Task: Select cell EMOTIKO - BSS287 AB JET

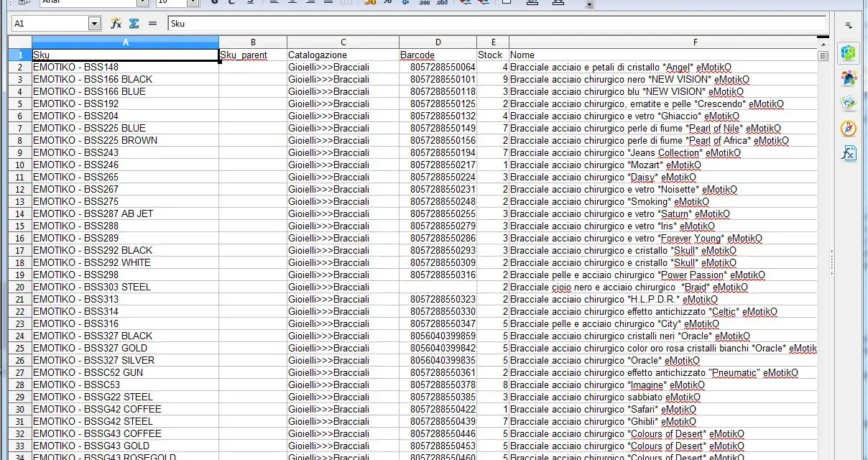Action: click(126, 213)
